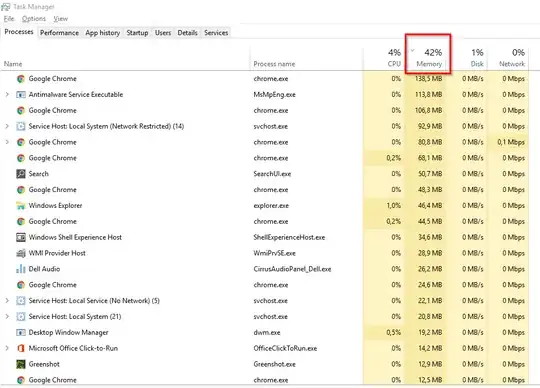Open the View menu
Viewport: 540px width, 388px height.
61,19
